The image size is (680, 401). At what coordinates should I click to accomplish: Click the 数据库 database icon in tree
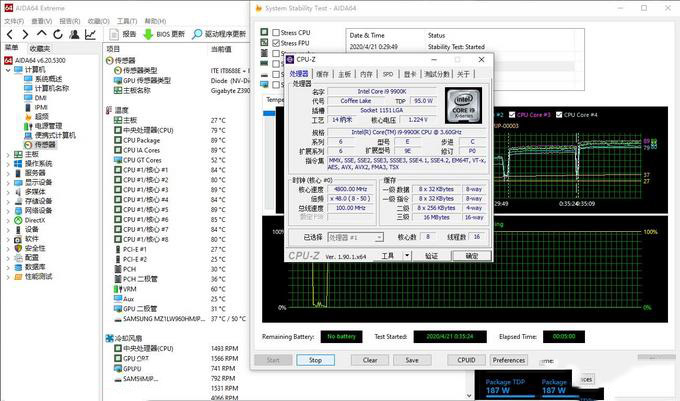coord(18,267)
